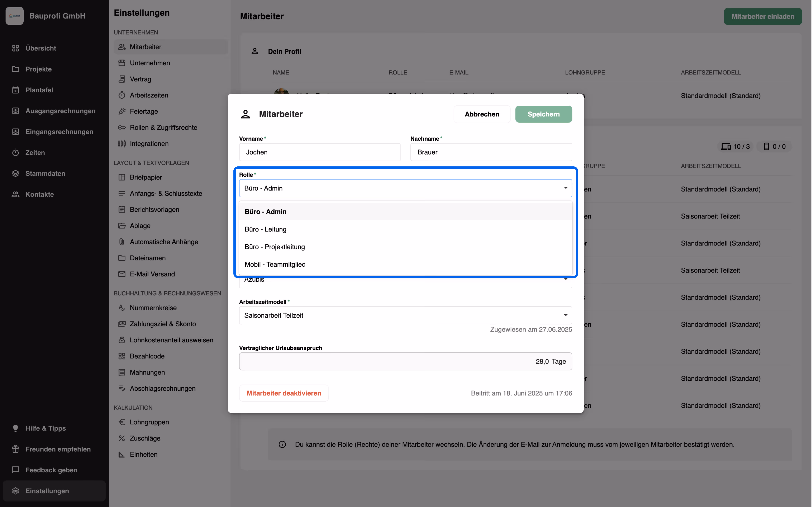
Task: Click the Rollen & Zugriffsrechte key icon
Action: [122, 127]
